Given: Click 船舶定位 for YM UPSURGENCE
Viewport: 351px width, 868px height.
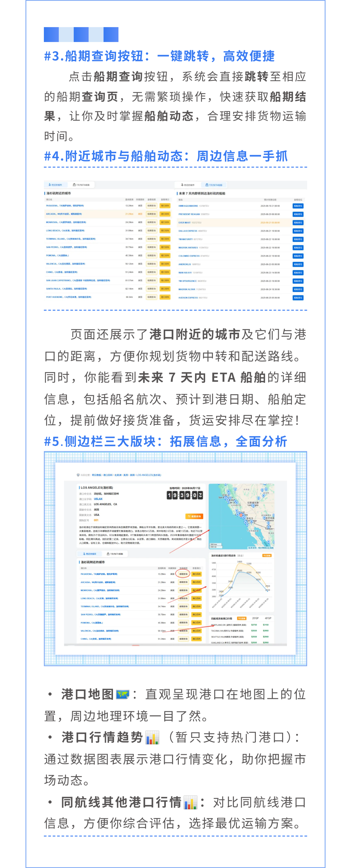Looking at the screenshot, I should pyautogui.click(x=298, y=281).
